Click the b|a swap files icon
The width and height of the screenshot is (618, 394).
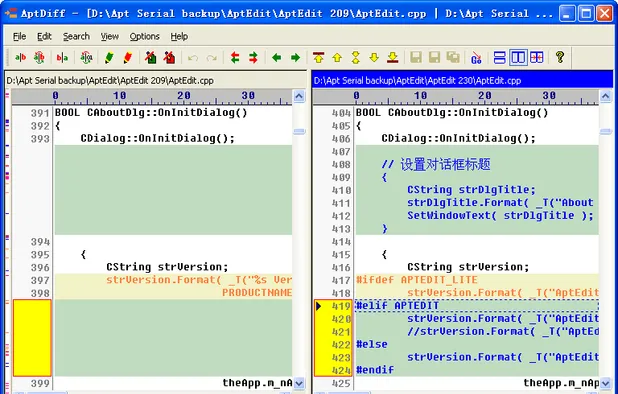[62, 58]
